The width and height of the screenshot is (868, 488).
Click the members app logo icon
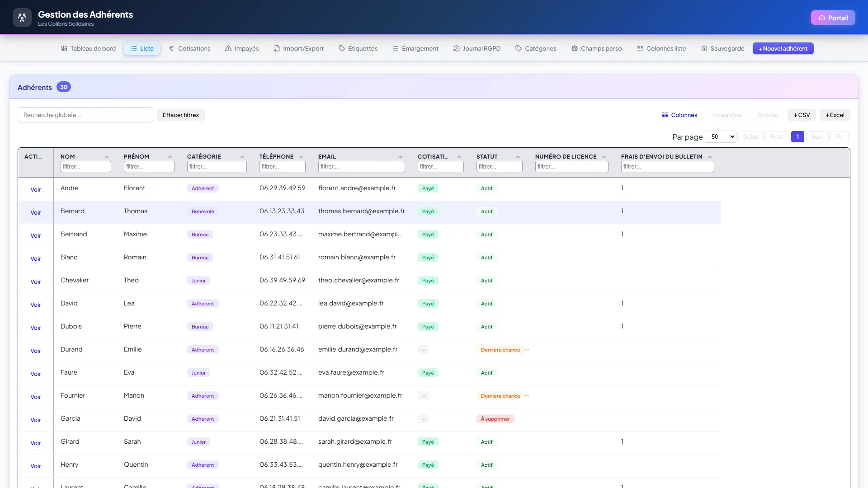(22, 18)
